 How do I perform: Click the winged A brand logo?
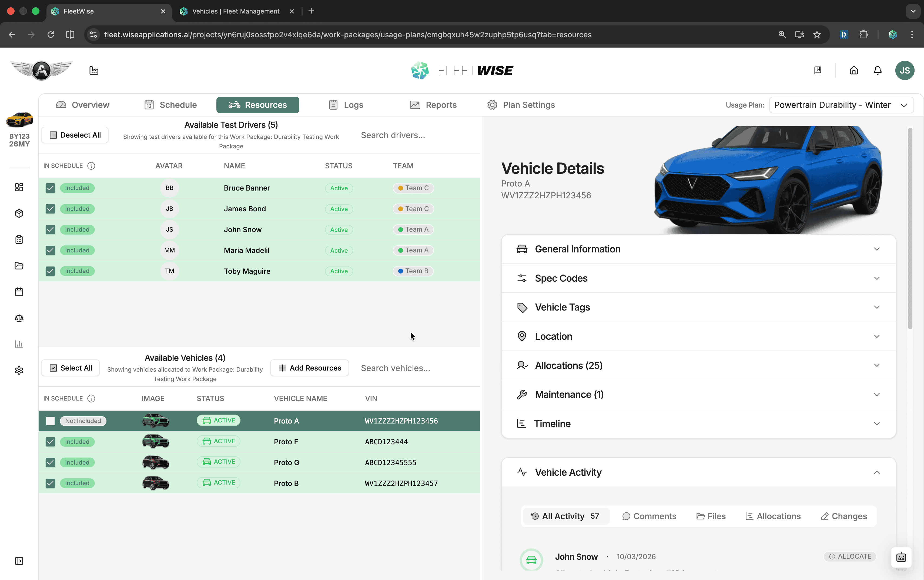click(41, 71)
